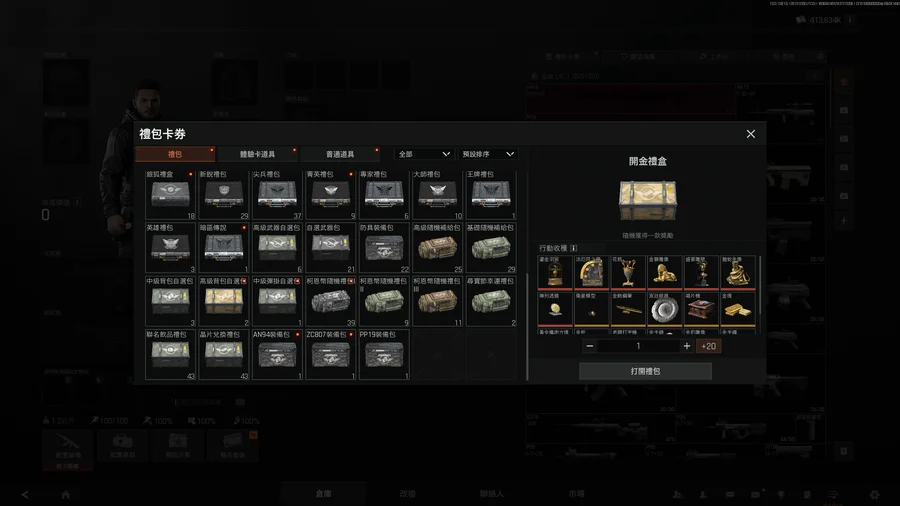
Task: Select the 尋寶節幸運禮包 bag
Action: (491, 301)
